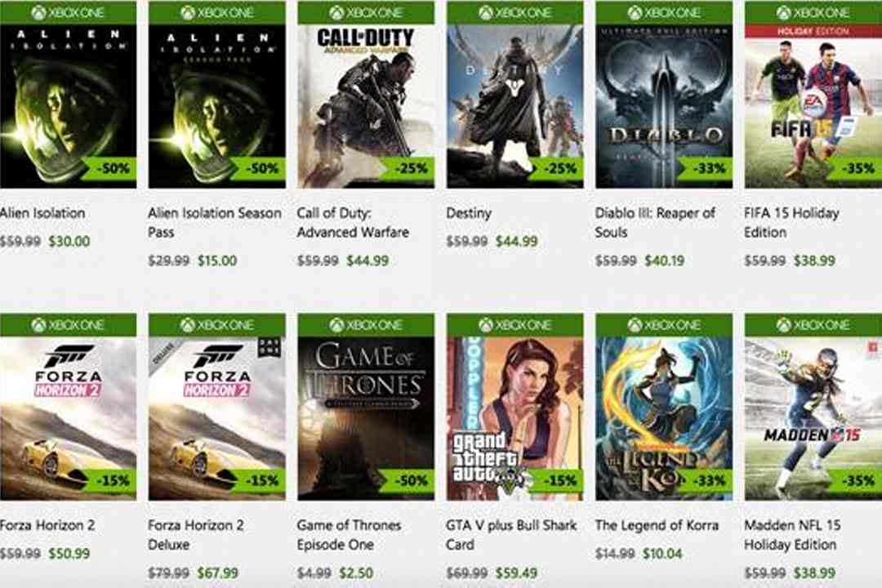Screen dimensions: 882x588
Task: Open the Forza Horizon 2 title link
Action: (x=47, y=526)
